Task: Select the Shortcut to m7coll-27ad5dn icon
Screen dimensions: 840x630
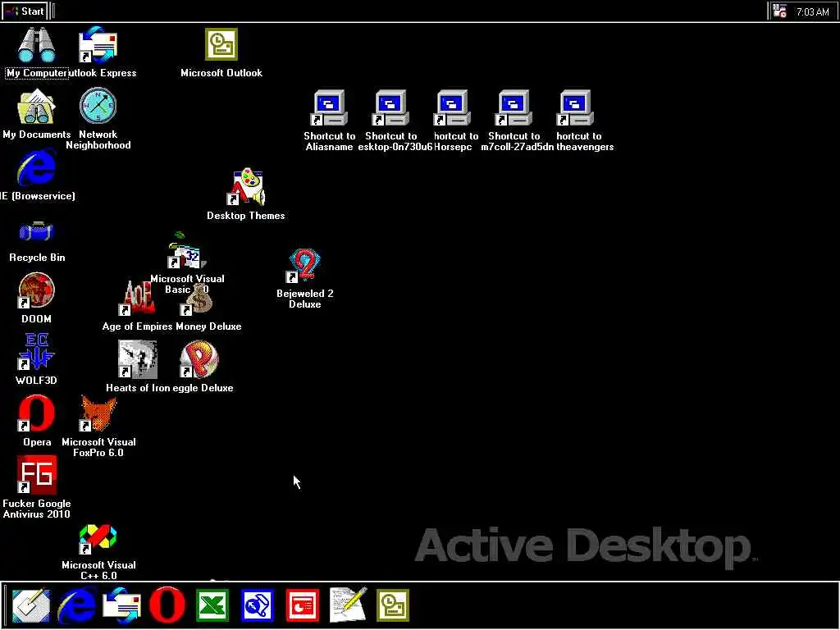Action: (514, 107)
